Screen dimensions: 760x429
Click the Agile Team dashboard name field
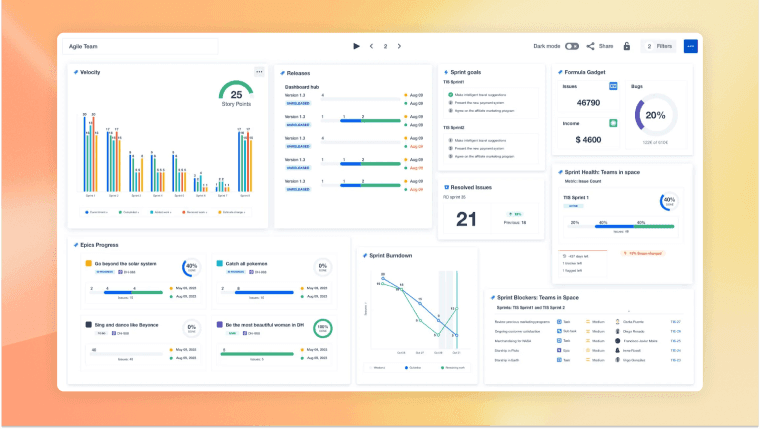click(x=140, y=47)
